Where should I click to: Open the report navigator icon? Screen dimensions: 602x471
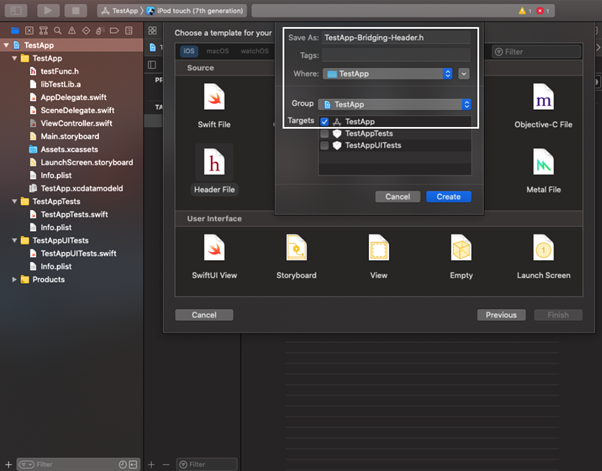[x=129, y=31]
